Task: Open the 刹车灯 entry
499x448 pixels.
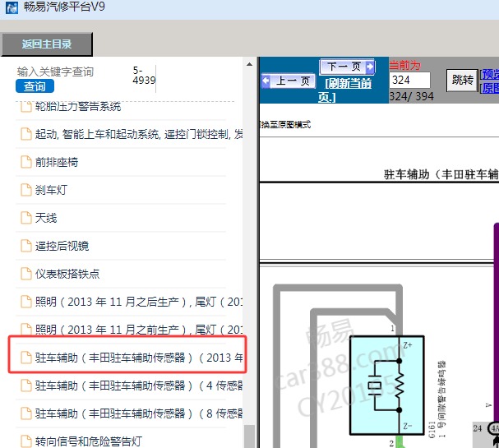Action: point(51,190)
